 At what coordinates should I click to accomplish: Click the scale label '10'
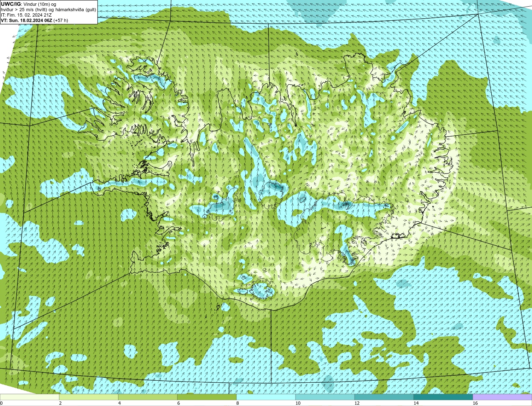(298, 403)
